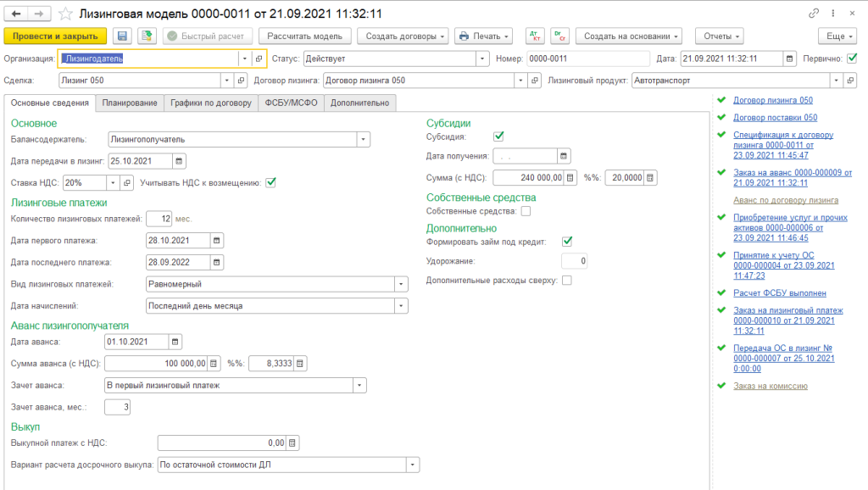The width and height of the screenshot is (868, 490).
Task: Open the Договор поставки 050 link
Action: [775, 117]
